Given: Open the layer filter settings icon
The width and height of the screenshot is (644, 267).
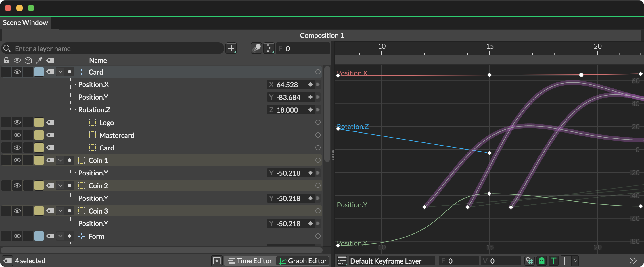Looking at the screenshot, I should [x=269, y=48].
